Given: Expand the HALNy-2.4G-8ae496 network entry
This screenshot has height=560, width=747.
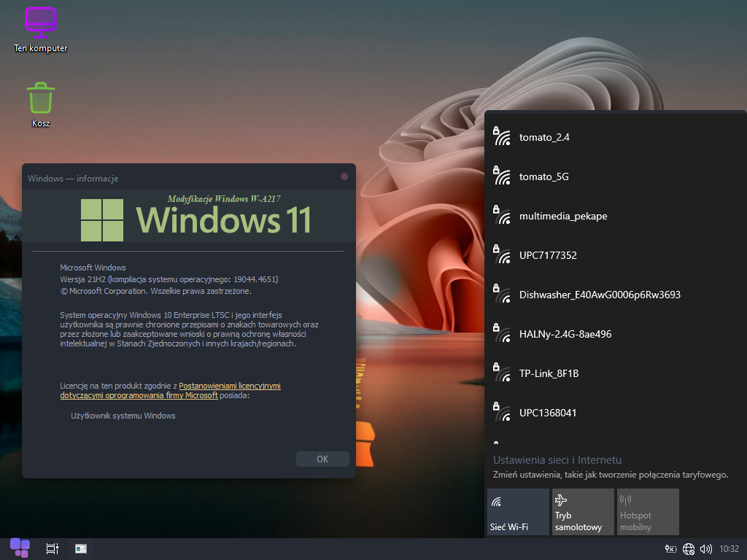Looking at the screenshot, I should pos(565,334).
